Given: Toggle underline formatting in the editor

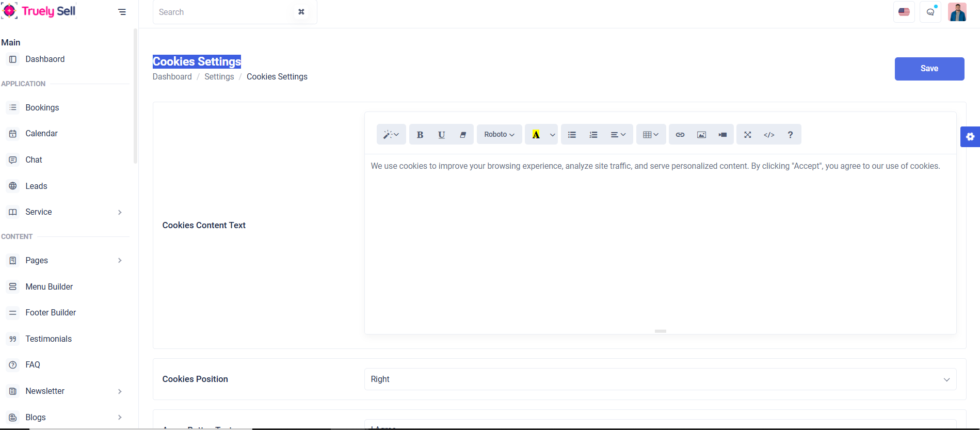Looking at the screenshot, I should click(x=441, y=135).
